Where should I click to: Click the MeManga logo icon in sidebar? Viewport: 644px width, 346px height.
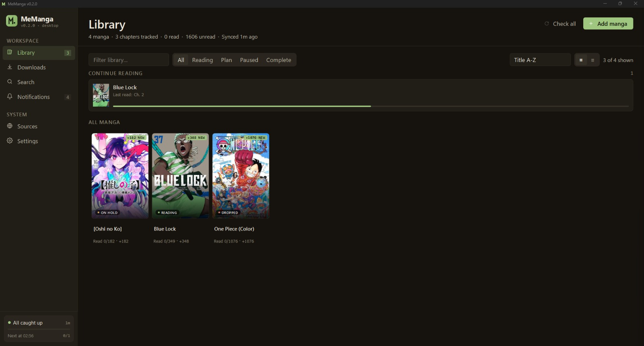12,21
